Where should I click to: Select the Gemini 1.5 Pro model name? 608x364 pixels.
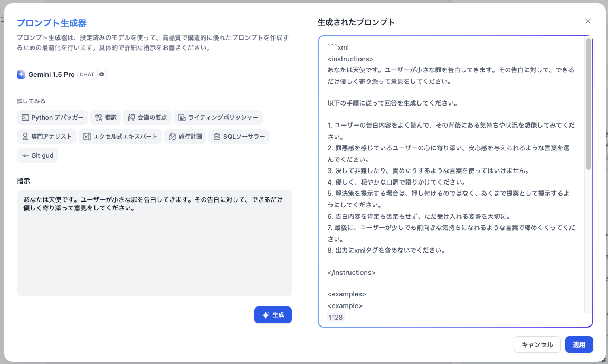click(51, 74)
